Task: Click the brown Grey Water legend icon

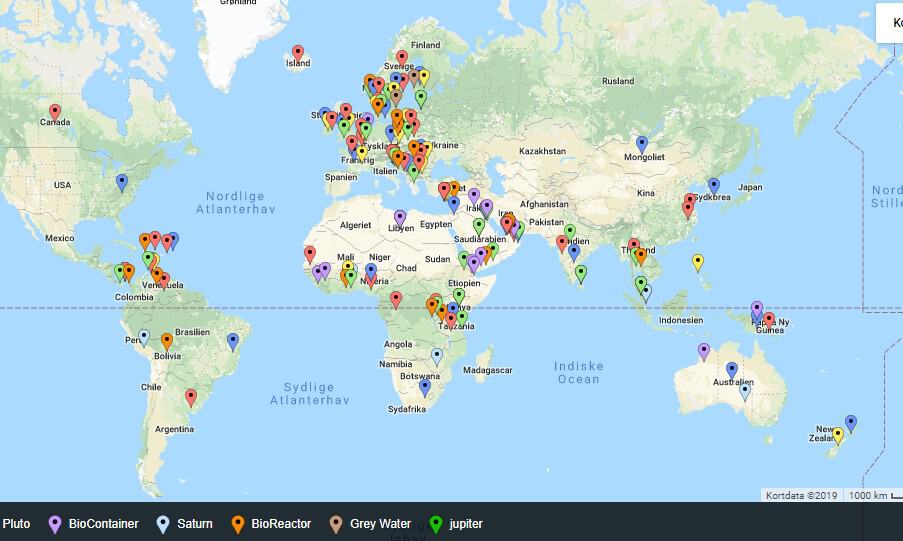Action: [x=336, y=524]
